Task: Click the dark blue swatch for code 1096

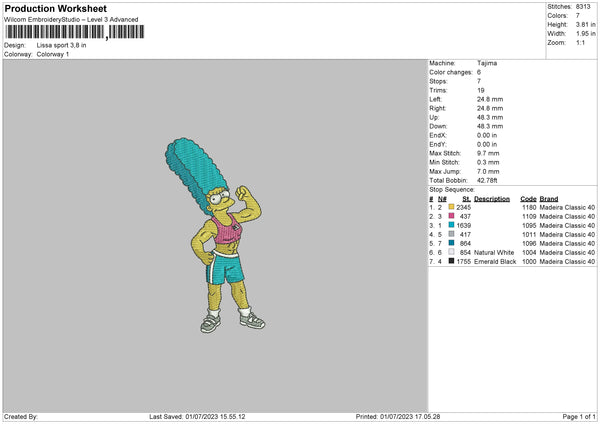Action: pyautogui.click(x=451, y=243)
